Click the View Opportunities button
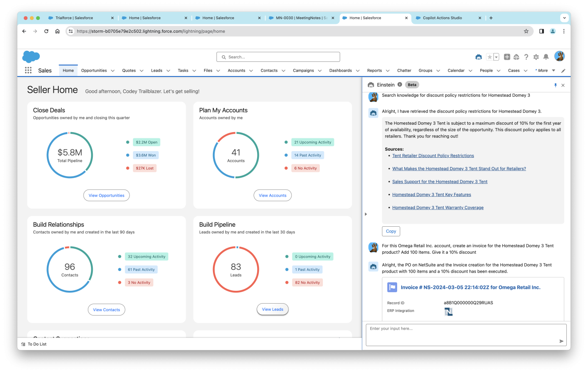588x373 pixels. tap(106, 195)
